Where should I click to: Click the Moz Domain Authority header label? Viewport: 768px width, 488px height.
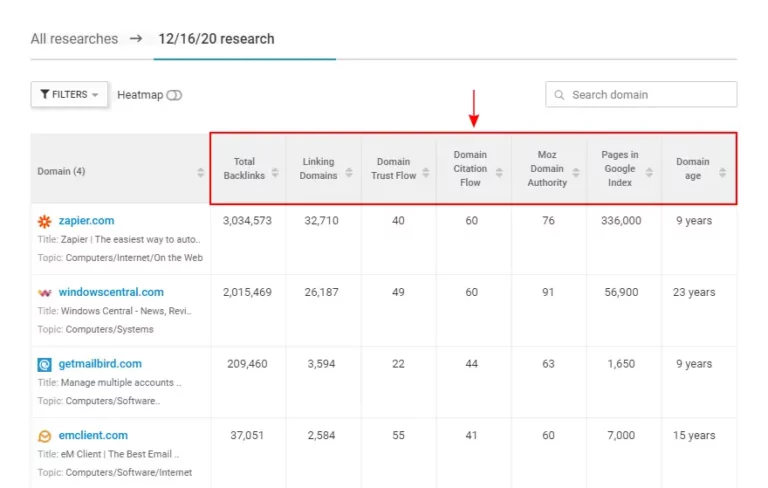coord(547,168)
